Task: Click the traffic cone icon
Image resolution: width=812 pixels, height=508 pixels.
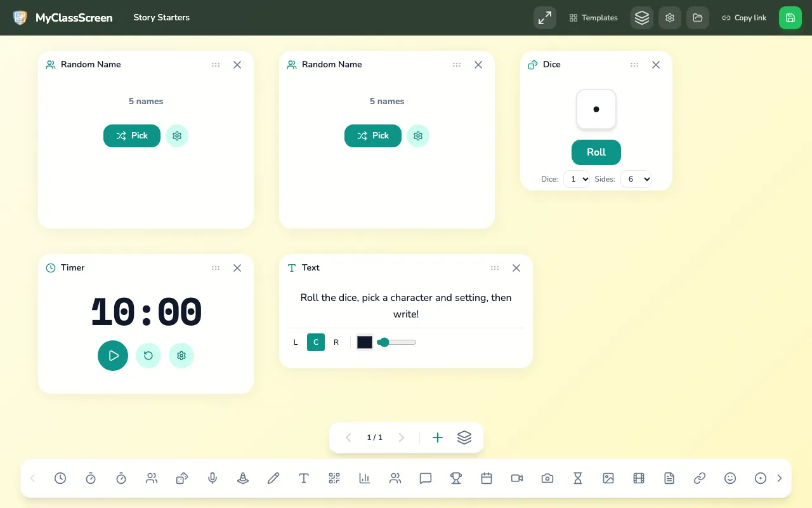Action: (x=243, y=478)
